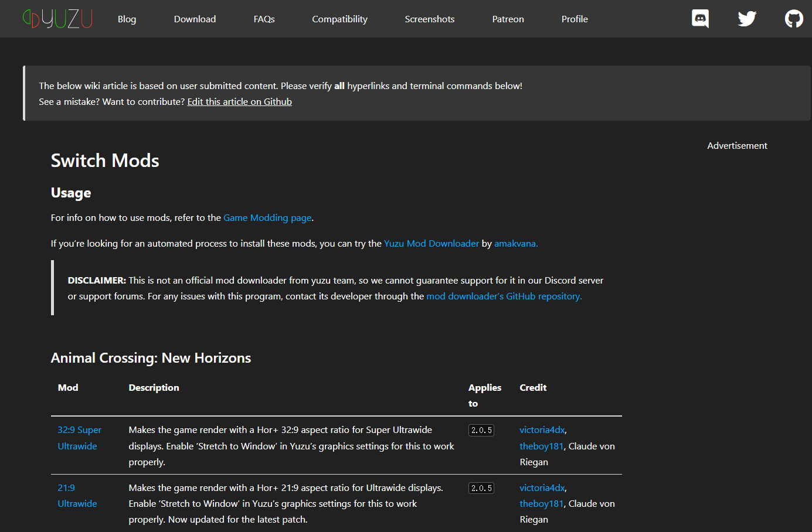
Task: Open the Download nav item
Action: (195, 19)
